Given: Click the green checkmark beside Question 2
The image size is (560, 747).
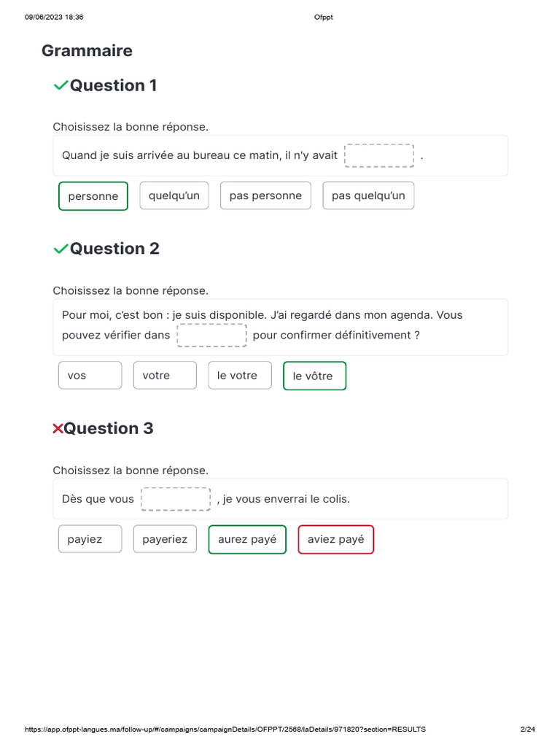Looking at the screenshot, I should (x=61, y=249).
